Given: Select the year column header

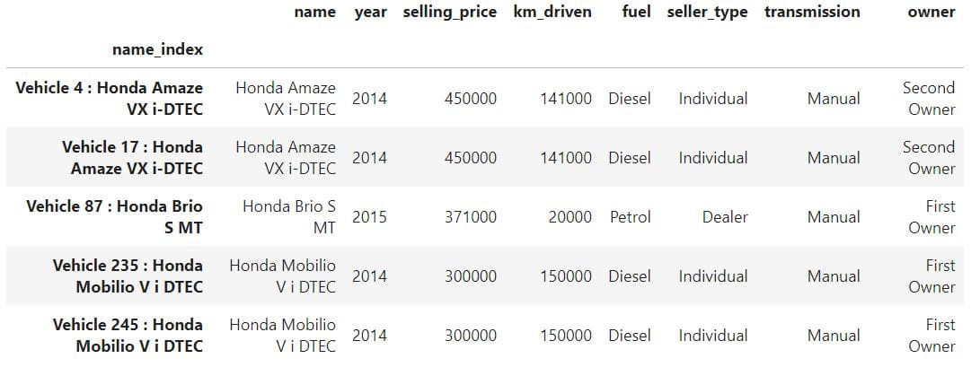Looking at the screenshot, I should click(371, 13).
